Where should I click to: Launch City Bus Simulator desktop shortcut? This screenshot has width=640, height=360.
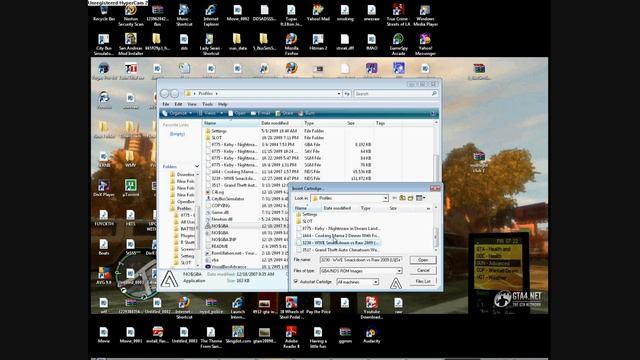(x=104, y=45)
